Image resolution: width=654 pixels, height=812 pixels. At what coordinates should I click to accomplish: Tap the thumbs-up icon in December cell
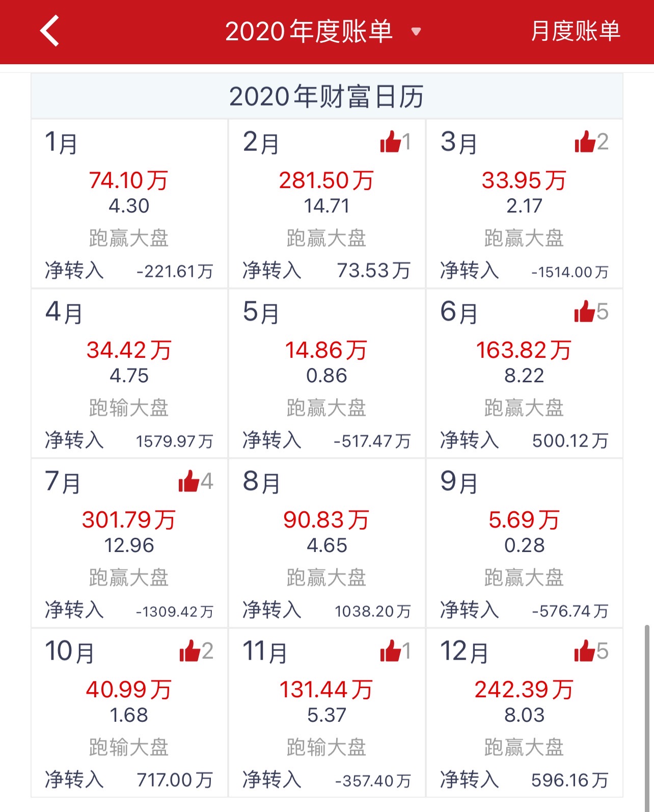click(584, 651)
